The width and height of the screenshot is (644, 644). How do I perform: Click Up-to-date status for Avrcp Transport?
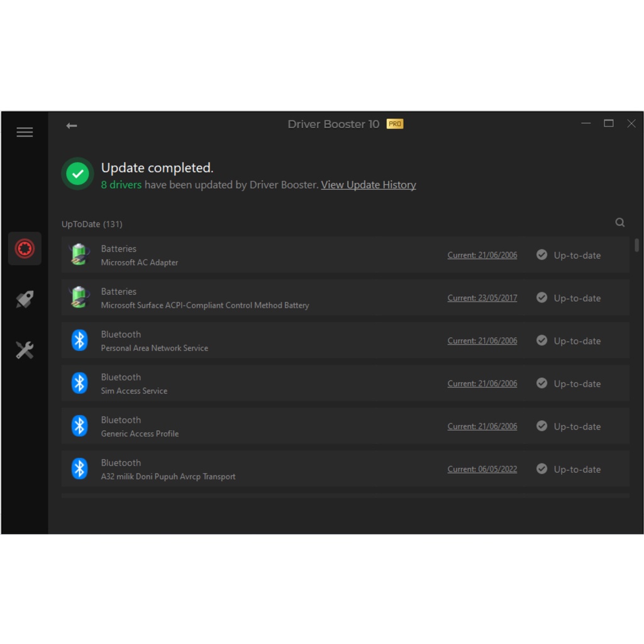[x=577, y=469]
